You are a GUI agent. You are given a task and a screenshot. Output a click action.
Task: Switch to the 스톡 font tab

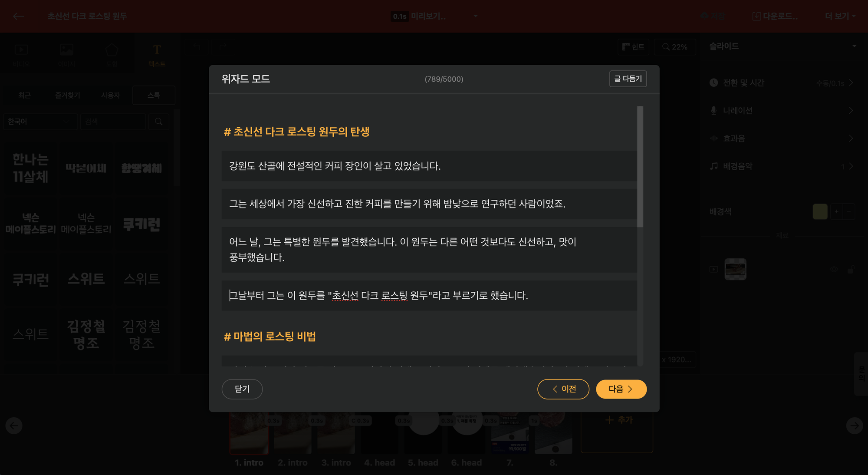pos(154,95)
